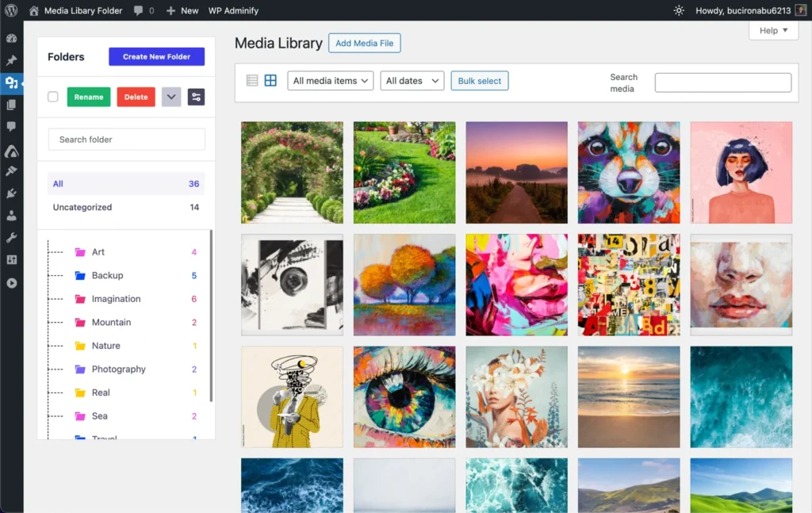Open the + New admin bar menu
The height and width of the screenshot is (513, 812).
[182, 10]
